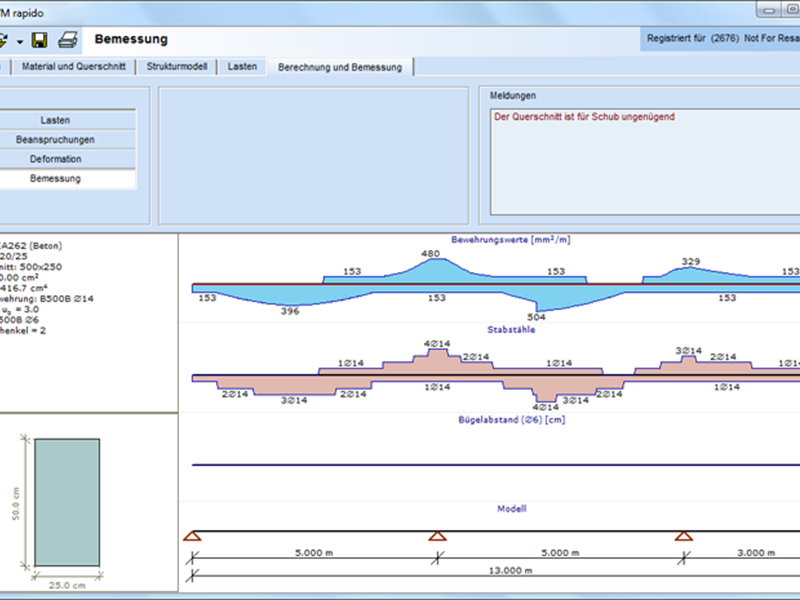This screenshot has height=600, width=800.
Task: Select the Lasten tab in tab bar
Action: click(x=242, y=67)
